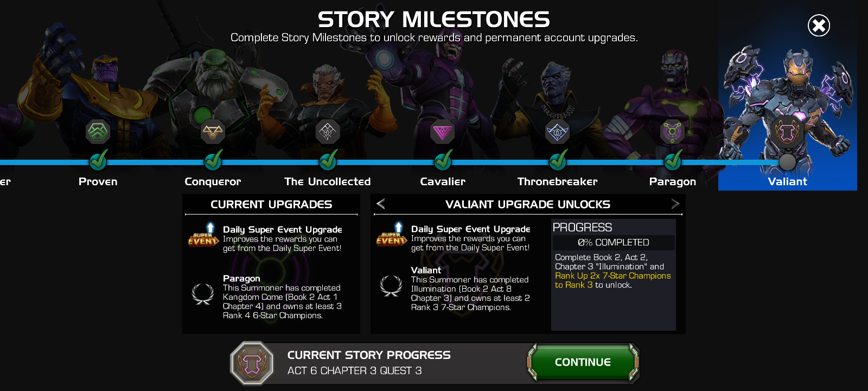
Task: Select the Proven milestone badge icon
Action: coord(98,131)
